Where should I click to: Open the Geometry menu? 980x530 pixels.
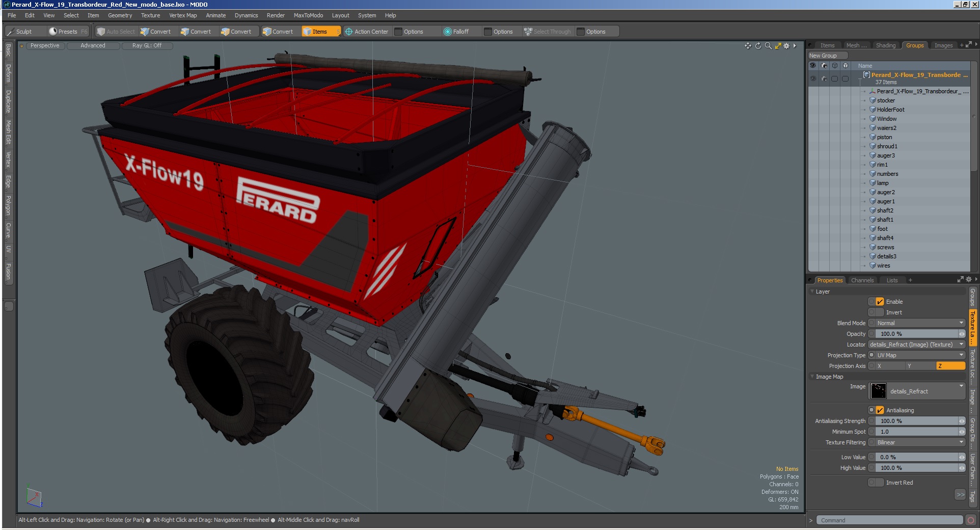click(x=120, y=15)
